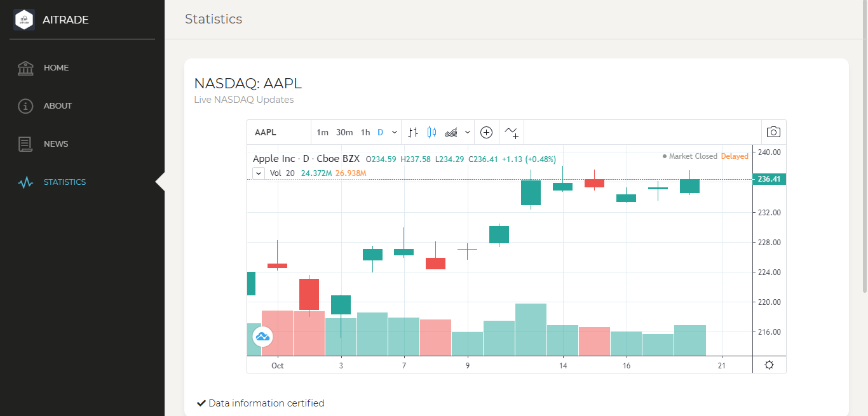Switch to the 1m interval
Image resolution: width=868 pixels, height=416 pixels.
(x=323, y=132)
